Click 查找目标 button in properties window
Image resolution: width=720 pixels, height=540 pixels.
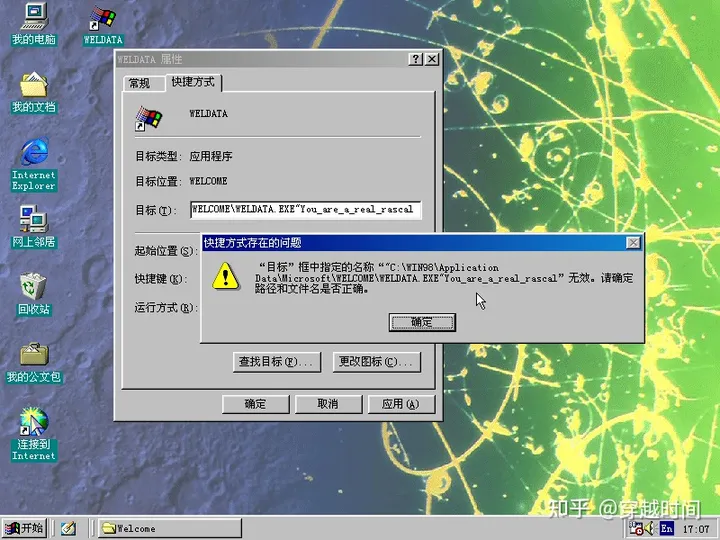tap(276, 362)
